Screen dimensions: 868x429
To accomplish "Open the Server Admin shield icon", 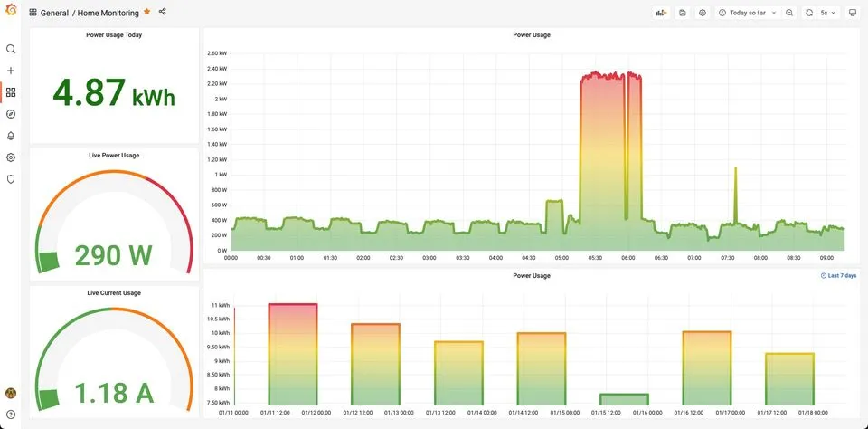I will coord(11,179).
